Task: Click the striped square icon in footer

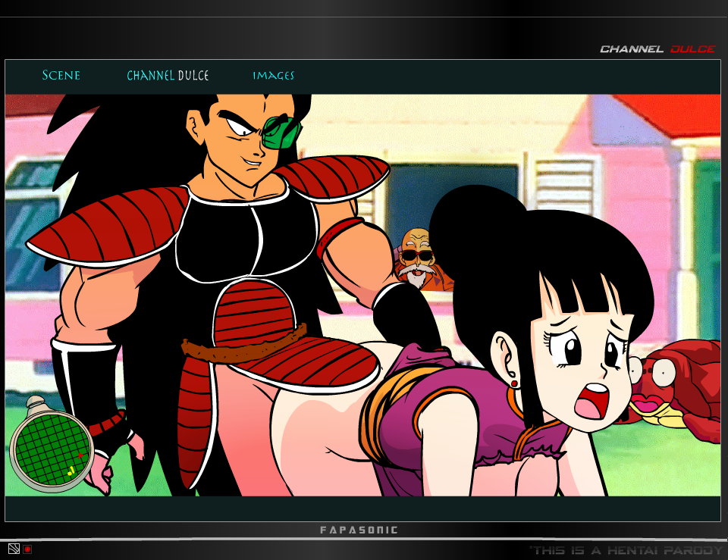Action: [14, 549]
